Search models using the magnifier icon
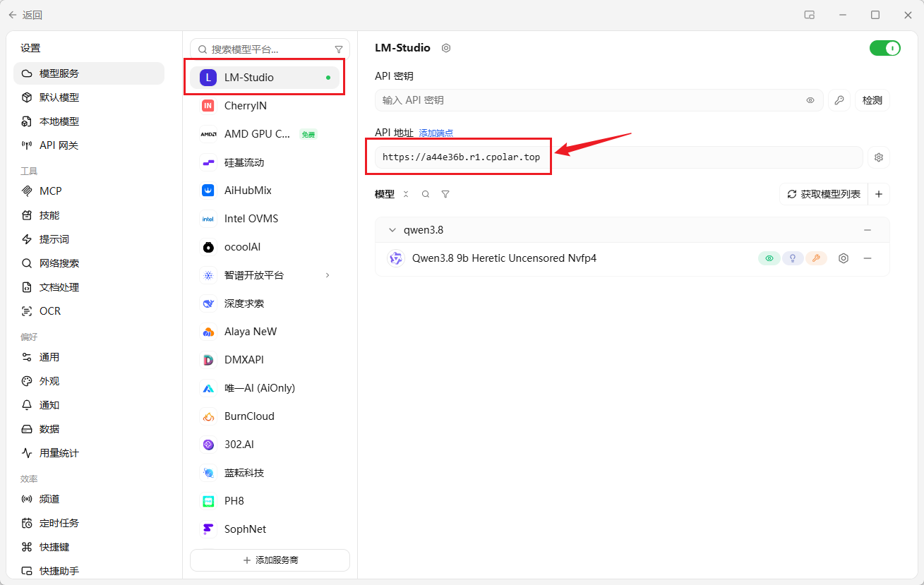 click(x=426, y=194)
